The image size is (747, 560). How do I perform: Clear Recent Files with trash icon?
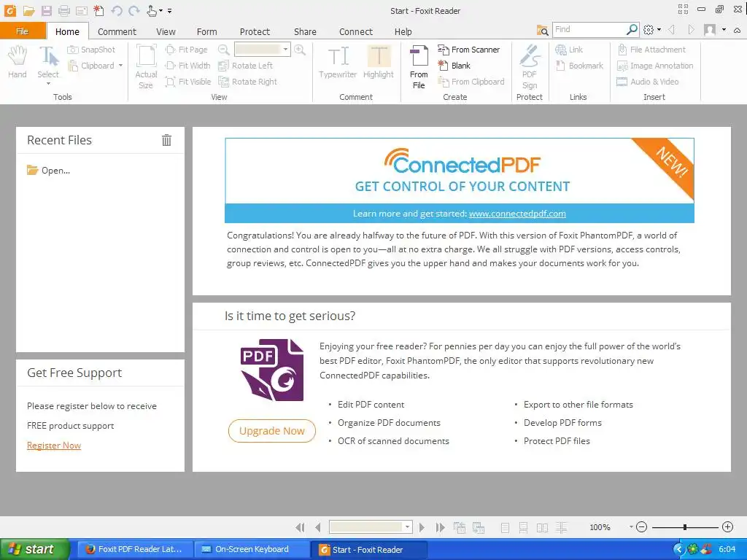[166, 140]
